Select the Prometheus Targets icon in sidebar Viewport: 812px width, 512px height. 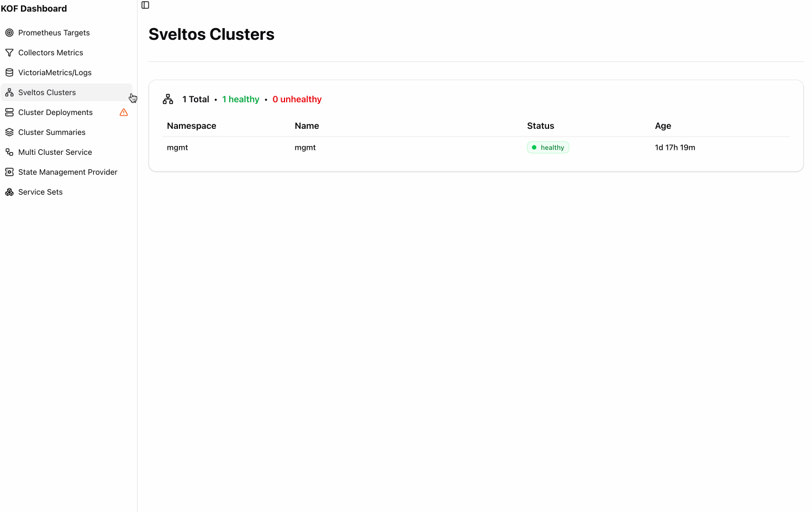pyautogui.click(x=9, y=32)
